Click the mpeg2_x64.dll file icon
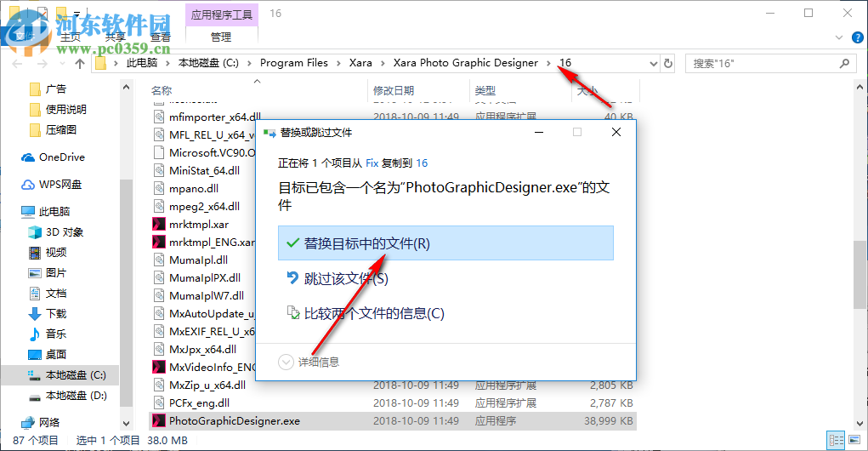 159,206
